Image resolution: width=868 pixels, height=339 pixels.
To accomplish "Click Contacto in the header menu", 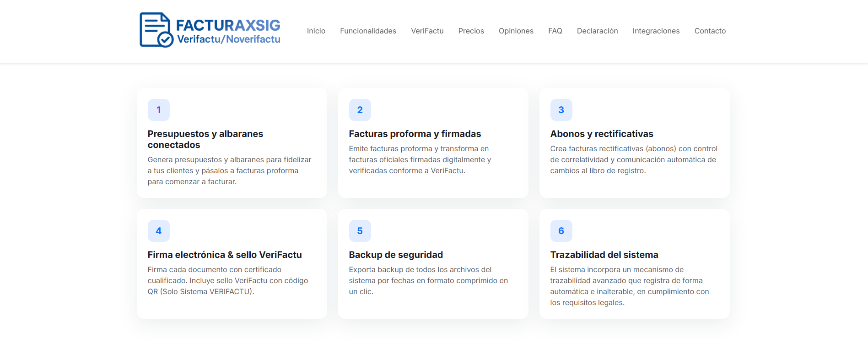I will click(710, 31).
